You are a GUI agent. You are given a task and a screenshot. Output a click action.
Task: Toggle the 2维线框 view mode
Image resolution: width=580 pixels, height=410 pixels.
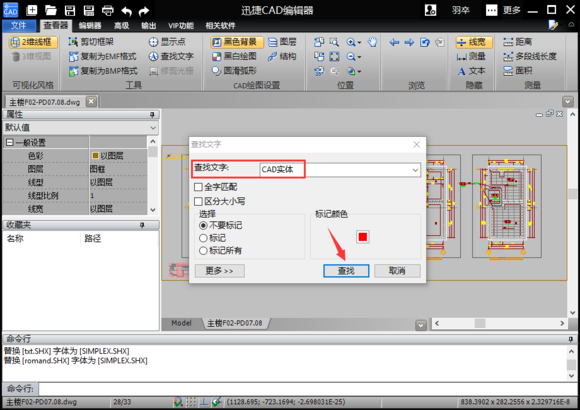click(x=33, y=42)
